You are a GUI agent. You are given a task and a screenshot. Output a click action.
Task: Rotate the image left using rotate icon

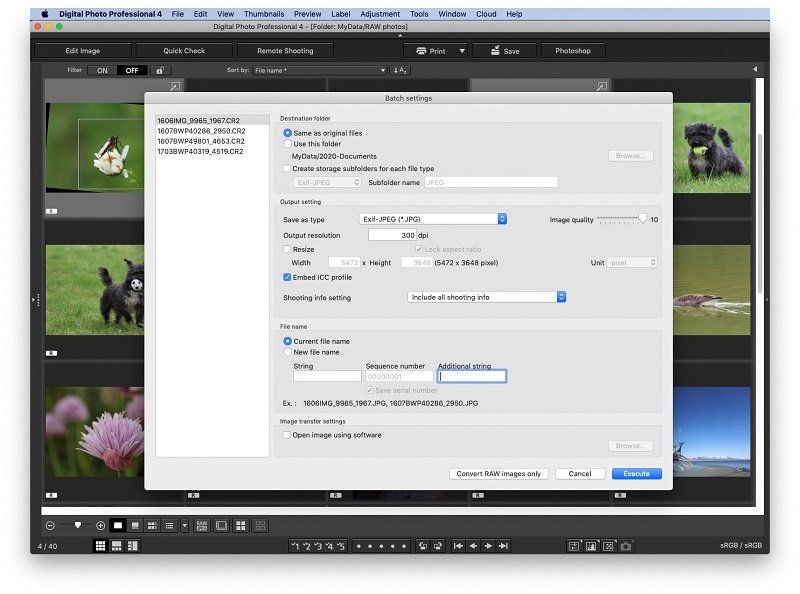pos(421,546)
